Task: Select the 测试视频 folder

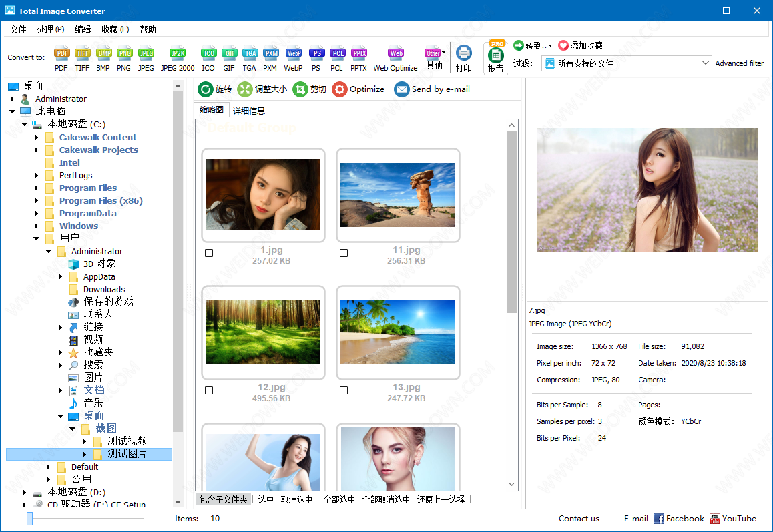Action: click(127, 441)
